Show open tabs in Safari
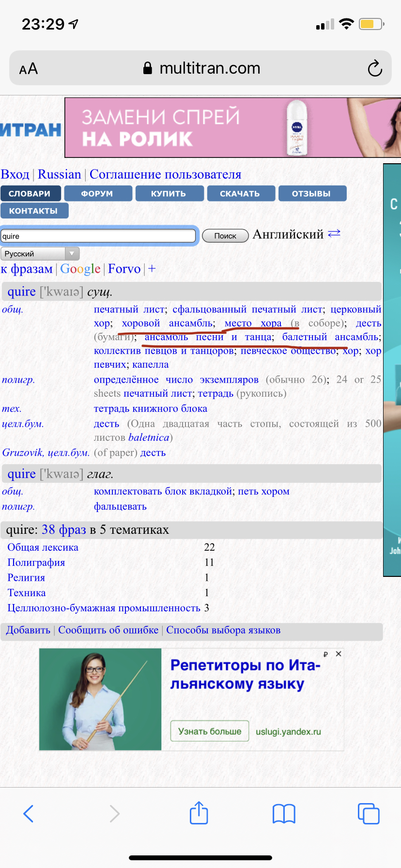Viewport: 401px width, 868px height. coord(368,813)
